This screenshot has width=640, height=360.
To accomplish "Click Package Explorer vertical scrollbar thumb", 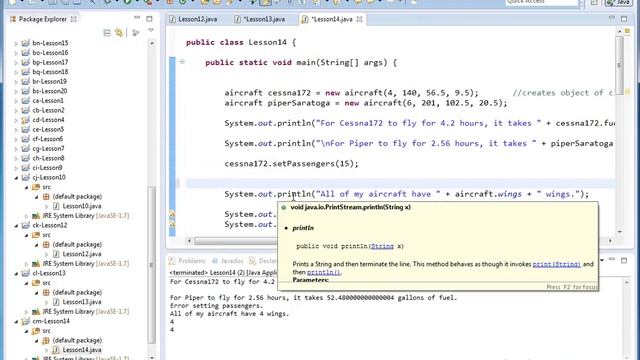I will coord(151,264).
